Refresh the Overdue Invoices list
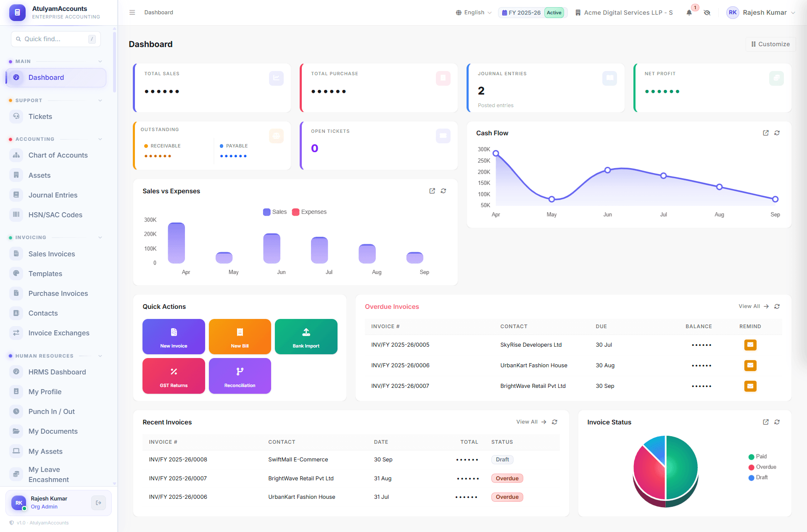Viewport: 807px width, 532px height. pyautogui.click(x=777, y=306)
